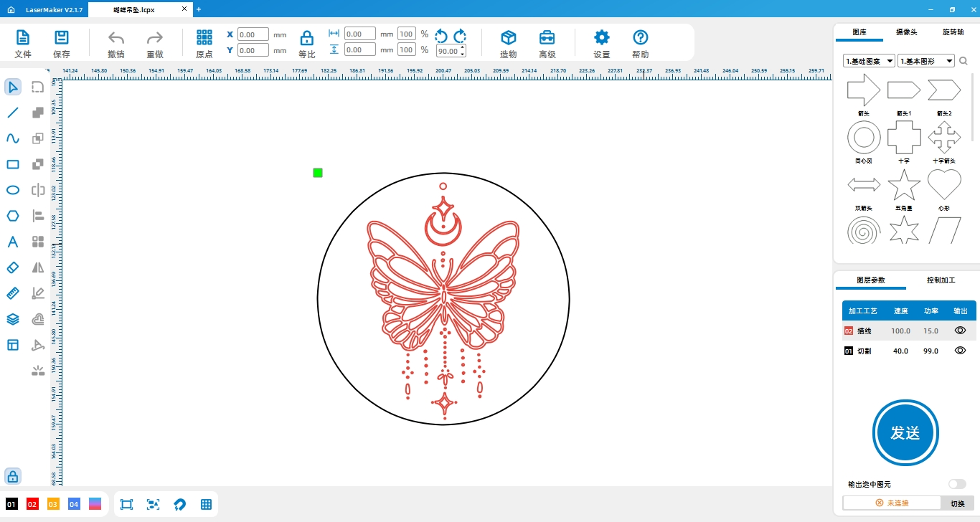Open the 高级 toolbox icon
Screen dimensions: 980x522
(x=547, y=44)
